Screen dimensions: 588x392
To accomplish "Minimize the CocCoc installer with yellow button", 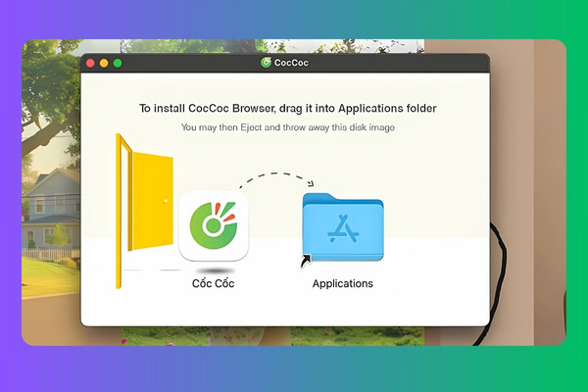I will (x=104, y=63).
